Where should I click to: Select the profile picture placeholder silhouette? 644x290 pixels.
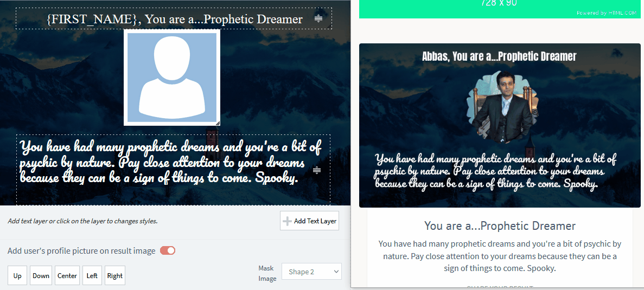click(172, 78)
